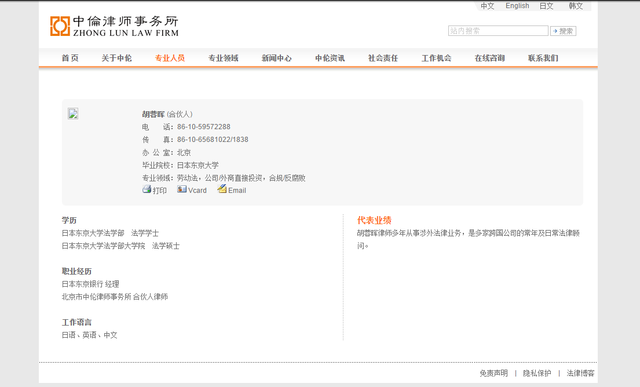
Task: Click the 联系我们 menu item
Action: pos(543,58)
